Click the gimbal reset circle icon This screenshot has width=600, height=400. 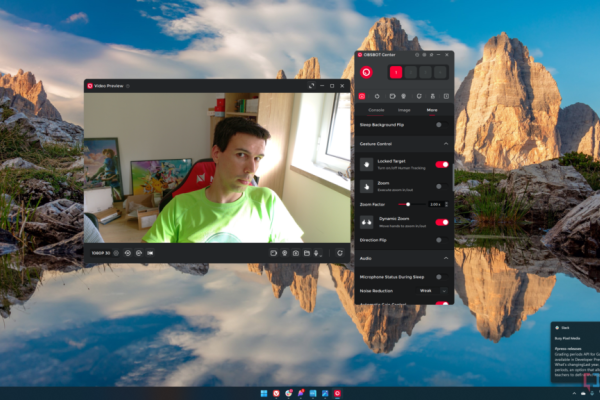coord(377,96)
